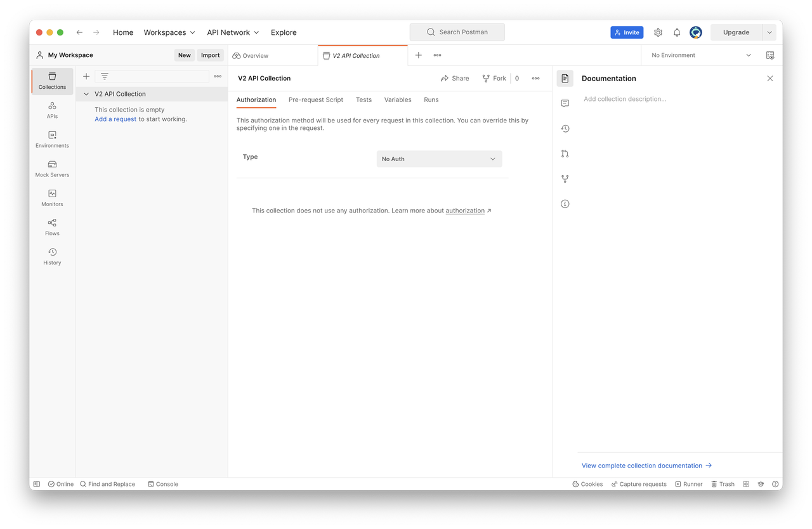The width and height of the screenshot is (812, 529).
Task: Open the API Network dropdown menu
Action: pos(233,32)
